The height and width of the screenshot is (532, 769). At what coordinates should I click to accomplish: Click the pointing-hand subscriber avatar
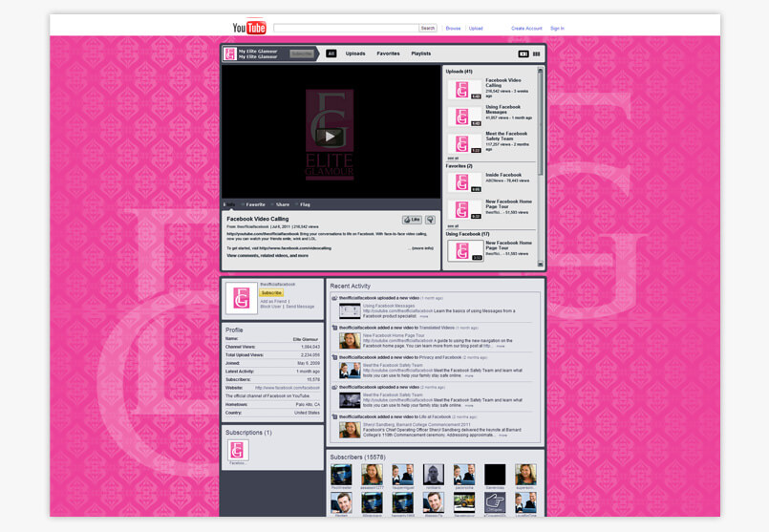[495, 502]
